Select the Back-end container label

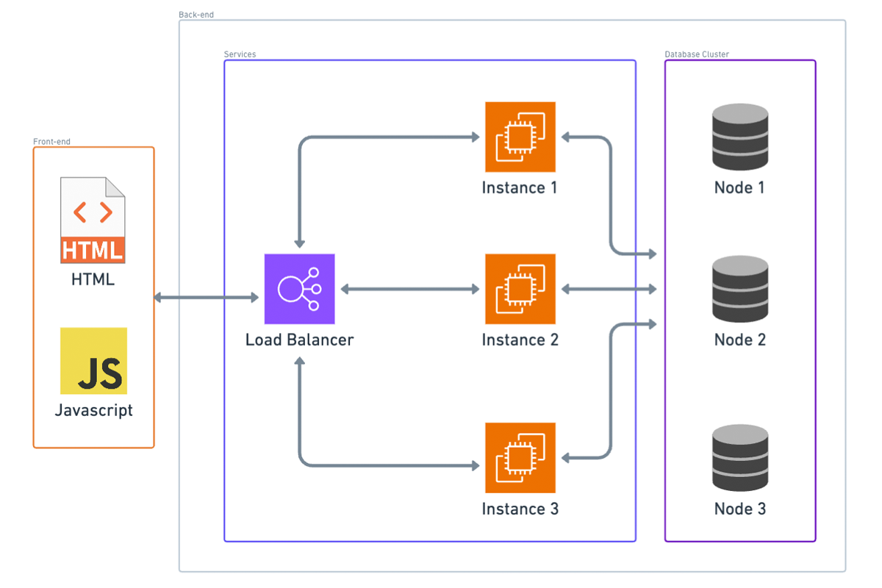point(196,15)
